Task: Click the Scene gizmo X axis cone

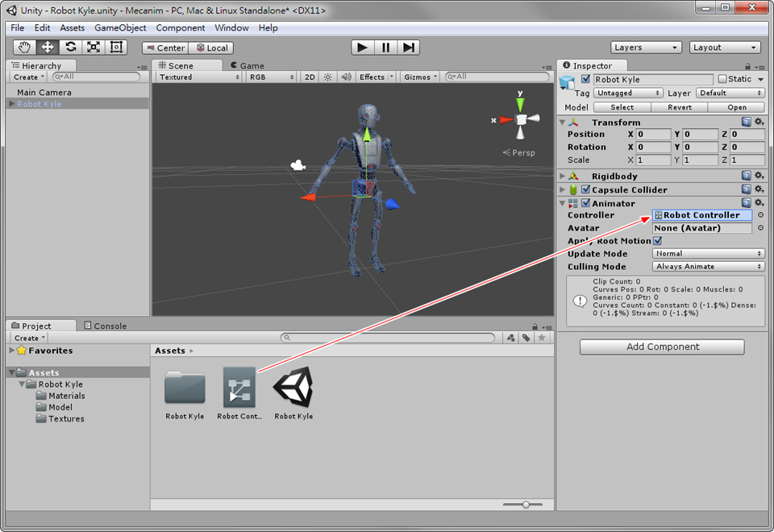Action: pyautogui.click(x=506, y=120)
